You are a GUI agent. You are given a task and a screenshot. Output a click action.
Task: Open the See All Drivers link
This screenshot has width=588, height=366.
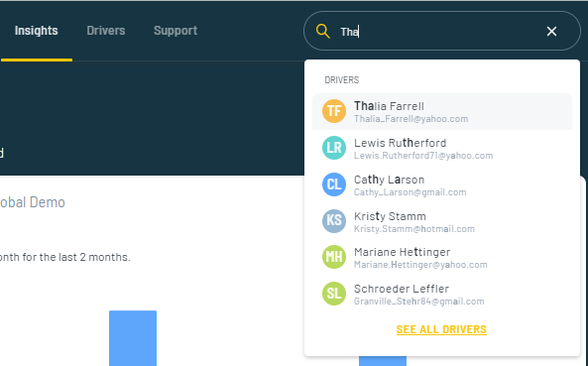click(441, 329)
